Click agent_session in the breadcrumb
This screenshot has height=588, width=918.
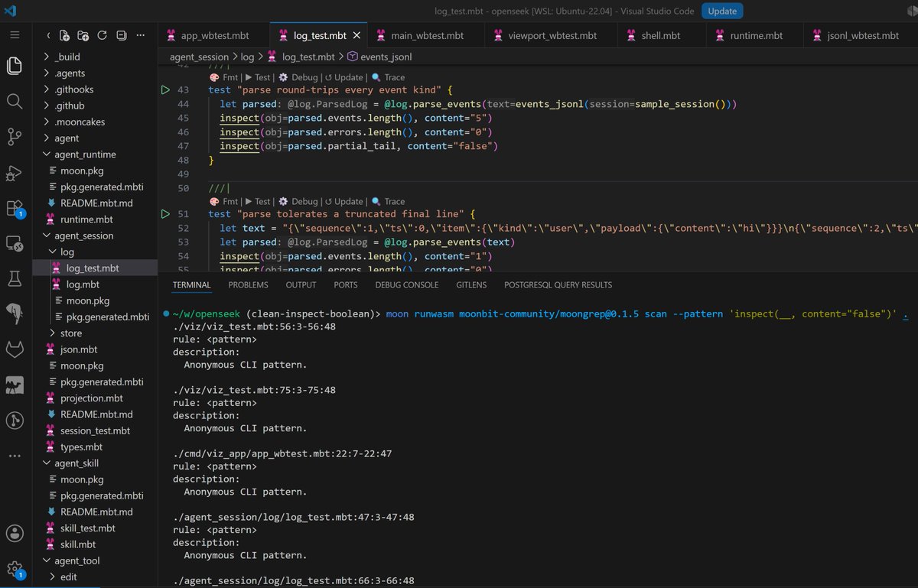tap(199, 57)
